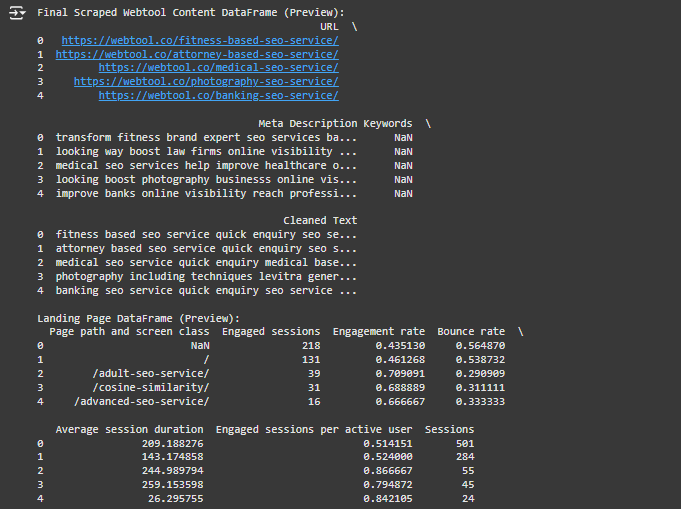The height and width of the screenshot is (509, 681).
Task: Open the fitness-based-seo-service URL link
Action: coord(200,40)
